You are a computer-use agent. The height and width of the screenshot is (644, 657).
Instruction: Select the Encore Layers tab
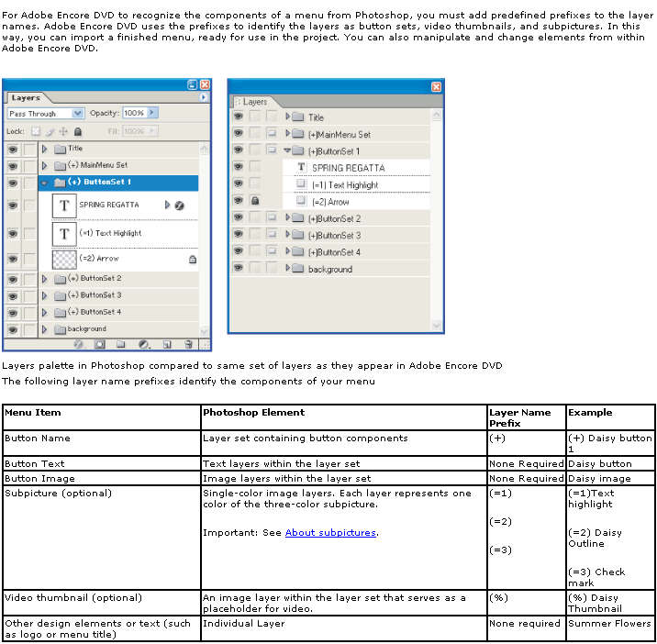tap(254, 102)
